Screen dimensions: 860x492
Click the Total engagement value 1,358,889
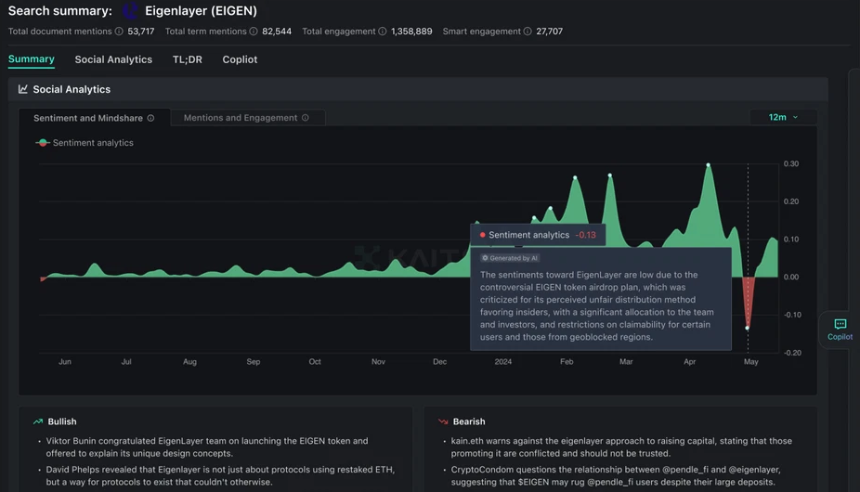point(412,31)
